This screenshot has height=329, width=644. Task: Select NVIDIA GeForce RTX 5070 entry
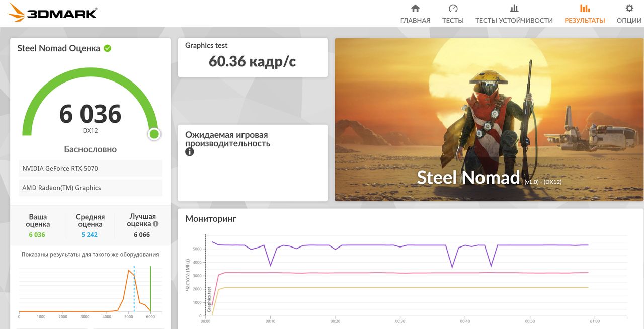click(91, 168)
